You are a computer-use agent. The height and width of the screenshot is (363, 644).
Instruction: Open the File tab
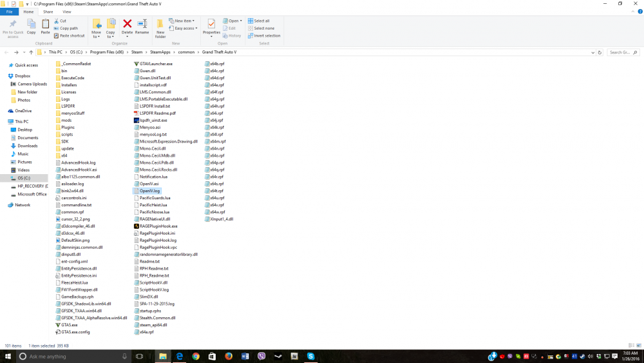[10, 12]
